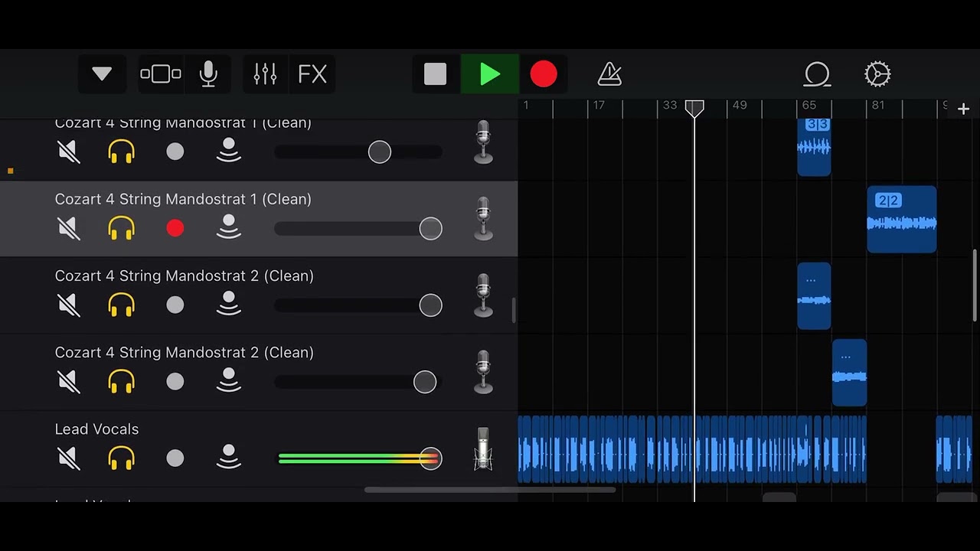Solo the Mandostrat 1 track containing the 3|3 region
Image resolution: width=980 pixels, height=551 pixels.
pyautogui.click(x=122, y=152)
